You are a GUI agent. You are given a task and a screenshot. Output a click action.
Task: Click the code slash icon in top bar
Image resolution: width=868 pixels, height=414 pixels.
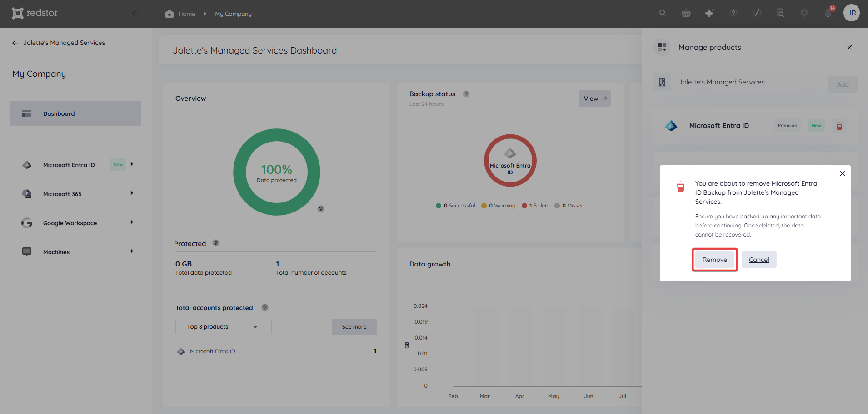[757, 13]
